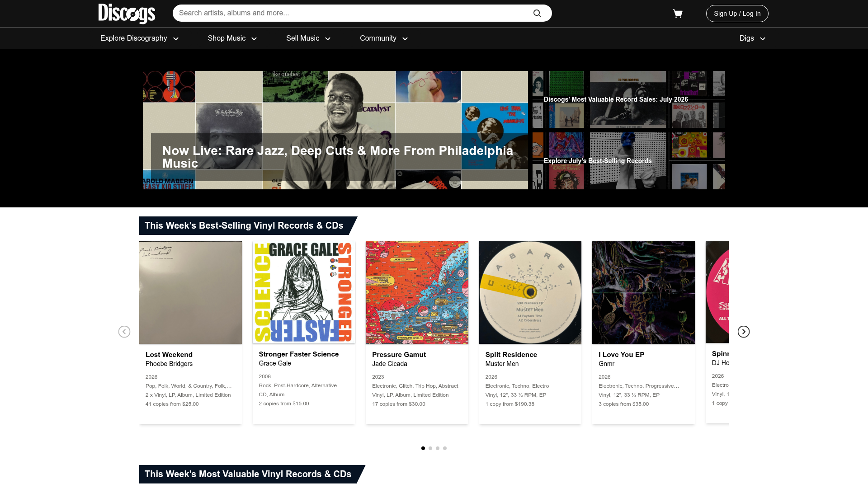Click '2 x Vinyl, LP, Album, Limited Edition' text

[x=188, y=395]
